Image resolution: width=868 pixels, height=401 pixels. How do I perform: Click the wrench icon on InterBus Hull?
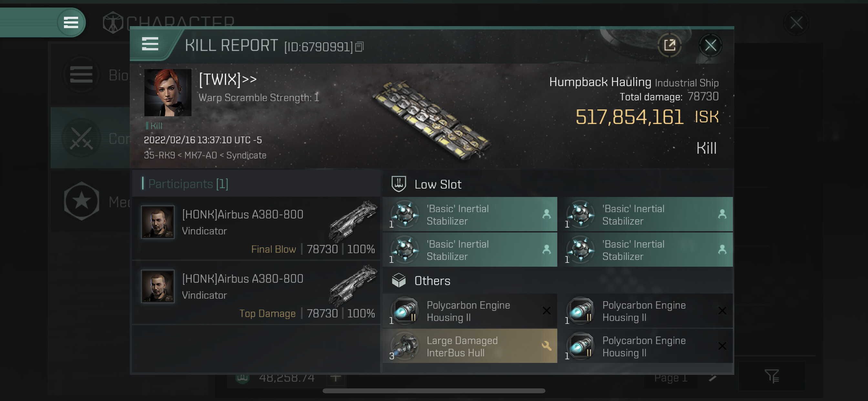pos(546,346)
